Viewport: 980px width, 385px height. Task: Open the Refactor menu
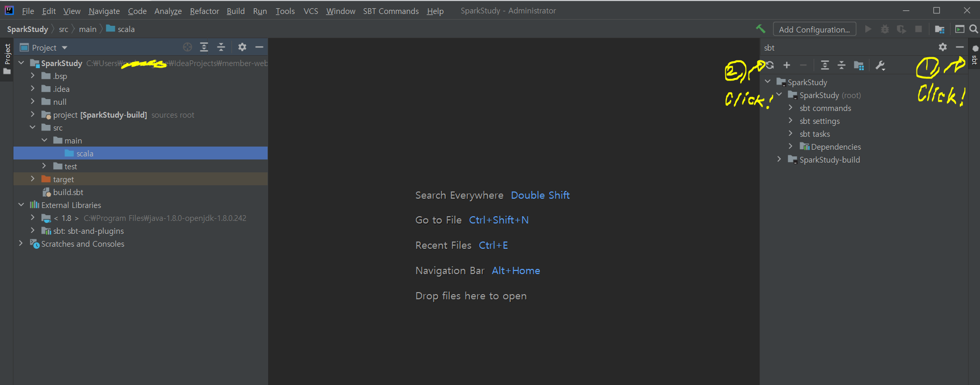[205, 11]
